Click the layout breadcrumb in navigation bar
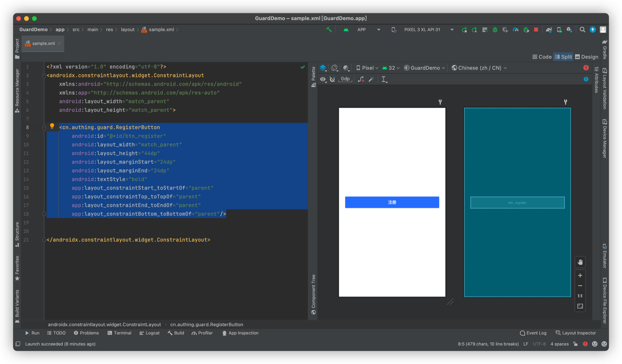622x364 pixels. [x=128, y=29]
